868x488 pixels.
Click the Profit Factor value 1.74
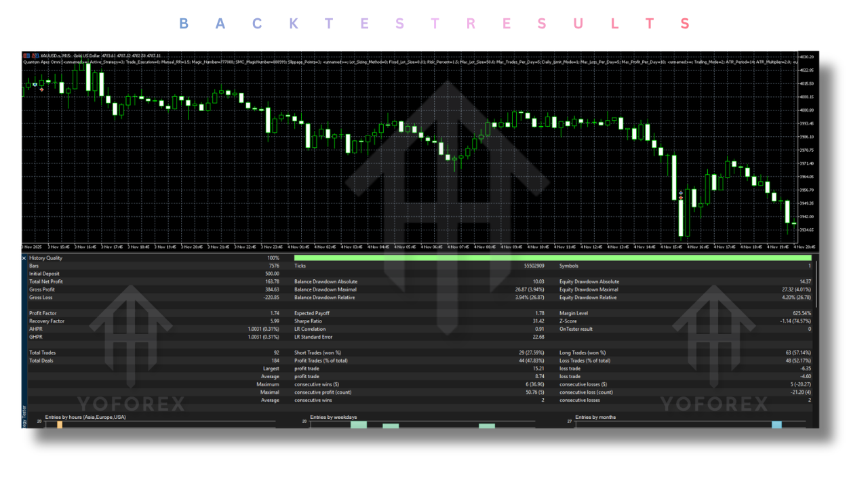(275, 312)
